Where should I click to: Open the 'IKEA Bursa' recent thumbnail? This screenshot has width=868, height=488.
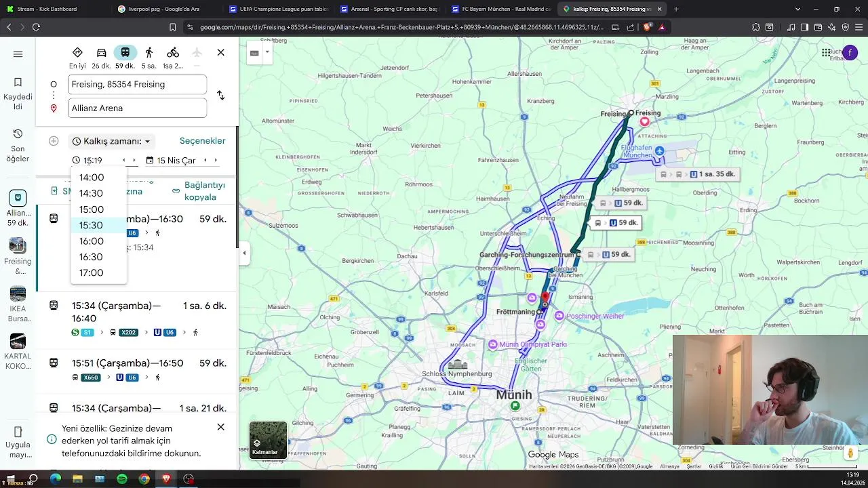(18, 304)
